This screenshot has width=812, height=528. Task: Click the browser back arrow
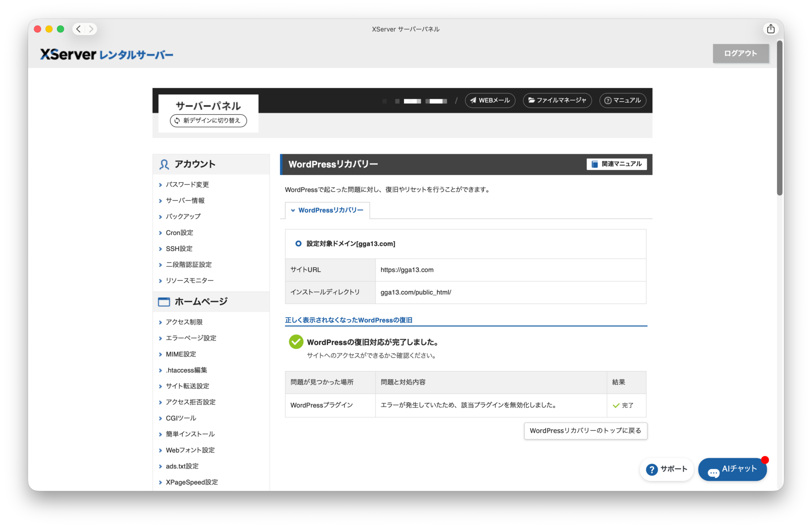(79, 29)
